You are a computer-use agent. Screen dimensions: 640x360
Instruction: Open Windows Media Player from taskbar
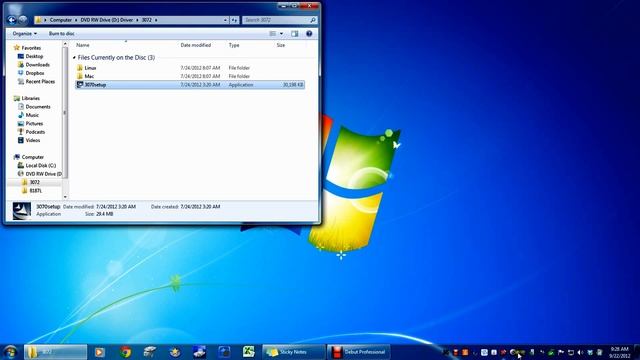(x=100, y=352)
